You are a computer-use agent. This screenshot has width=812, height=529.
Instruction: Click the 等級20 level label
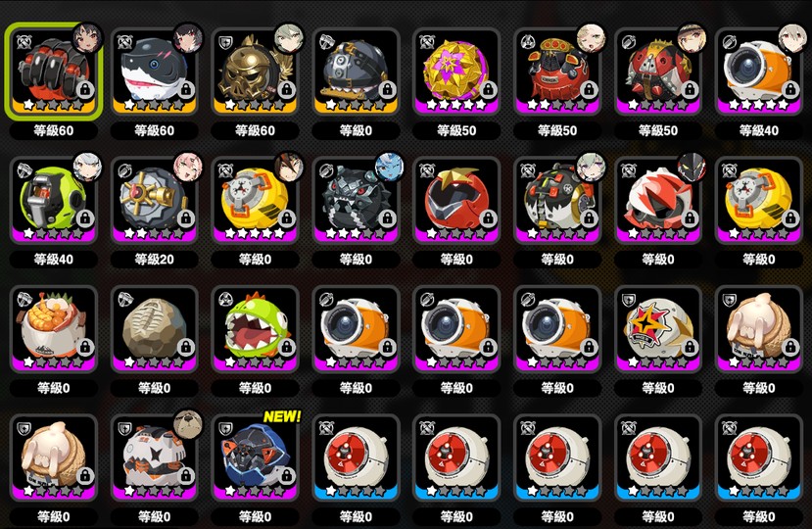[155, 259]
